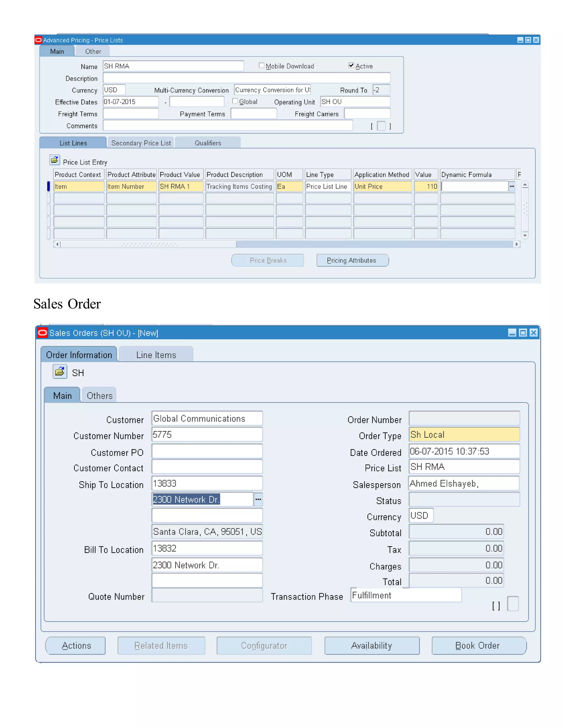This screenshot has height=728, width=563.
Task: Minimize the Sales Orders window
Action: point(512,333)
